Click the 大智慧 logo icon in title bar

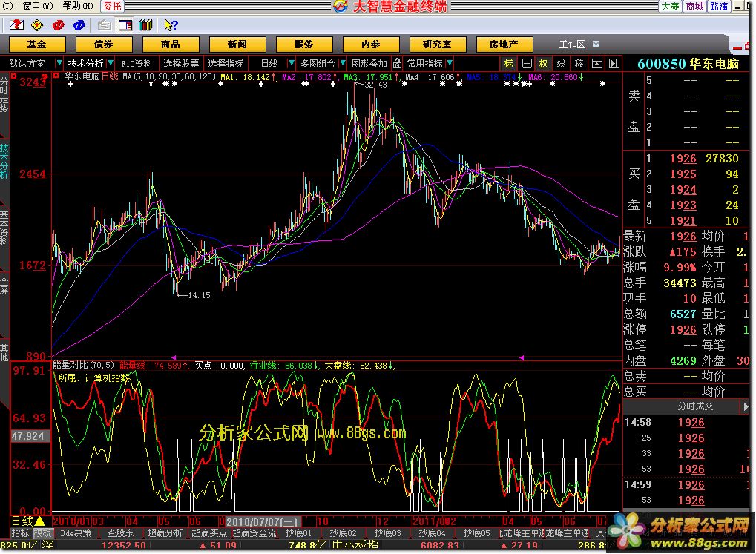tap(341, 6)
